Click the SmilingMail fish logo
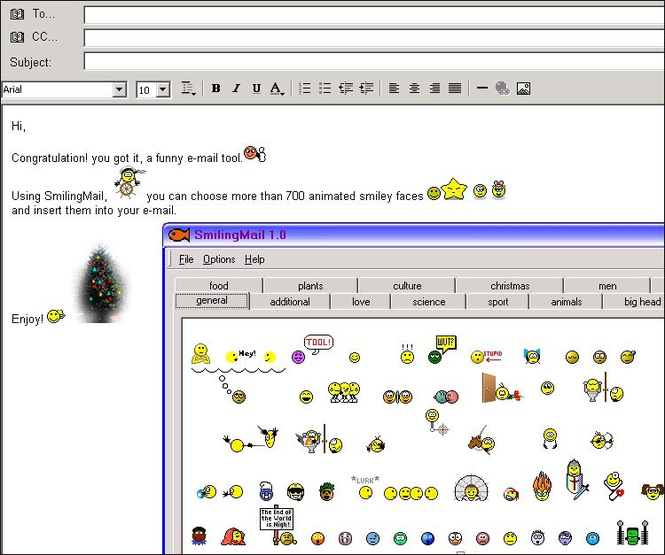 click(x=179, y=234)
